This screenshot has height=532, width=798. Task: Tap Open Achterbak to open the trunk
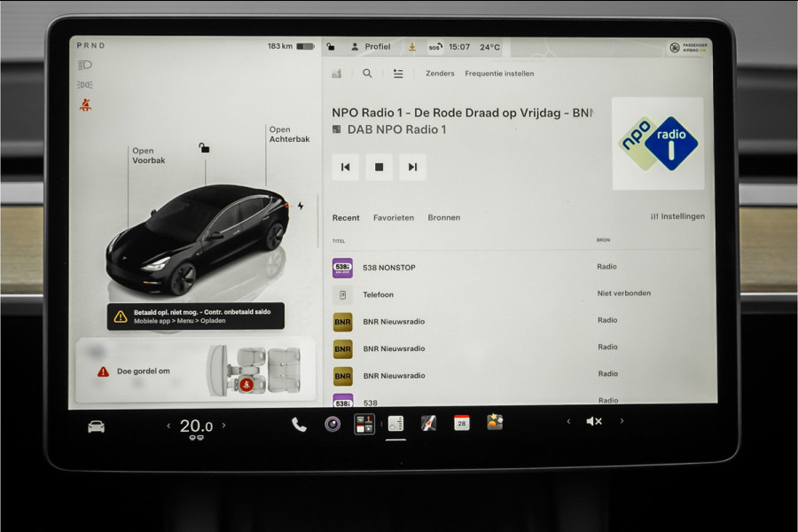pos(289,135)
